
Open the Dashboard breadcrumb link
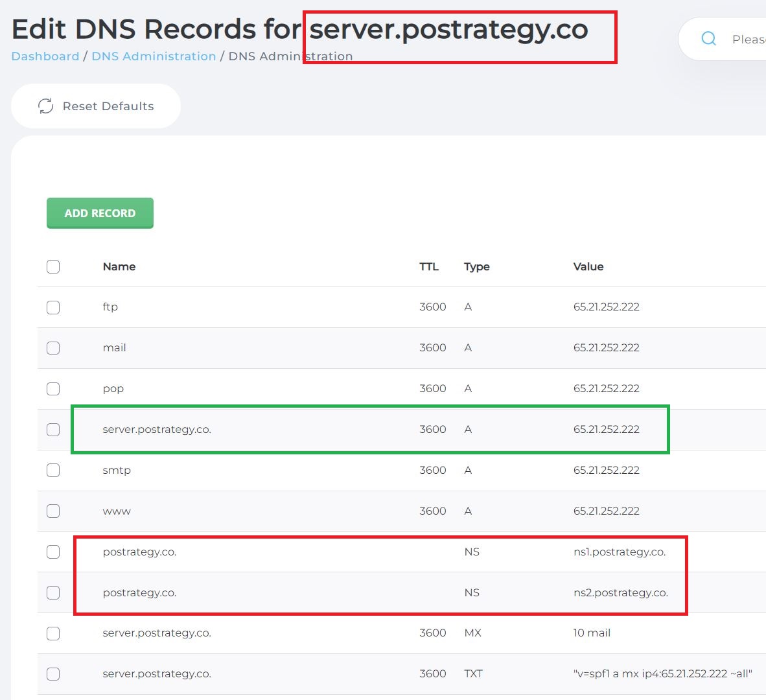click(45, 56)
